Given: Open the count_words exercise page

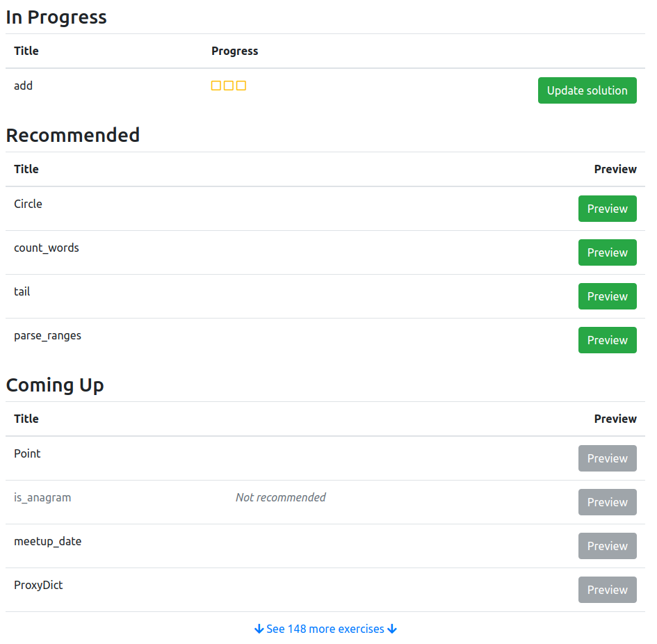Looking at the screenshot, I should pyautogui.click(x=47, y=248).
